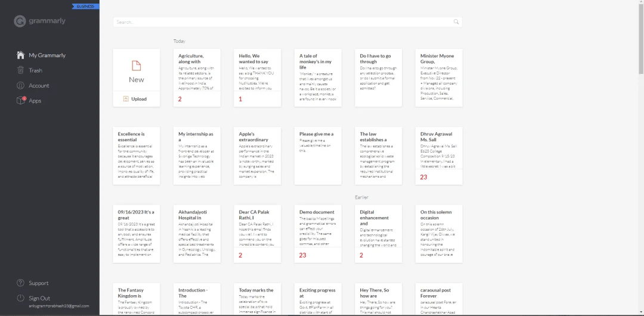This screenshot has width=644, height=316.
Task: Select the Support menu label
Action: 39,283
